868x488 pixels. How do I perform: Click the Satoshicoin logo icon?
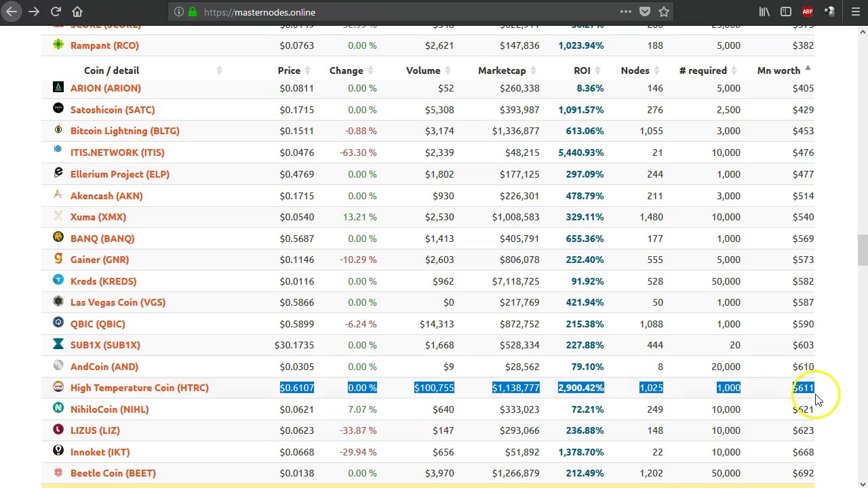[x=58, y=108]
